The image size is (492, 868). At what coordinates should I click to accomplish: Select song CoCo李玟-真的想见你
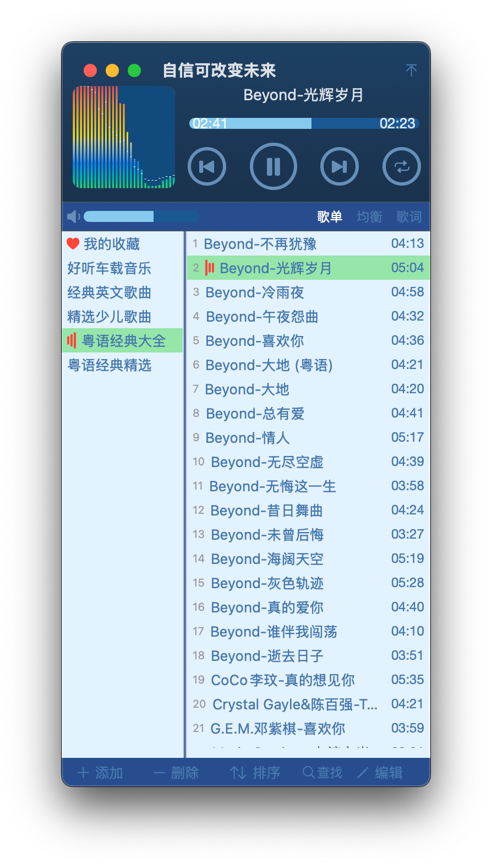tap(308, 680)
